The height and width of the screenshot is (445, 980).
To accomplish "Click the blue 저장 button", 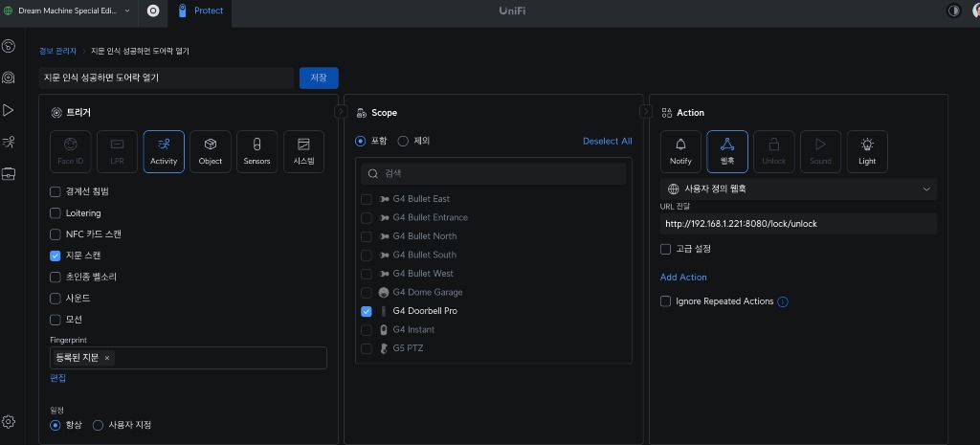I will (319, 78).
